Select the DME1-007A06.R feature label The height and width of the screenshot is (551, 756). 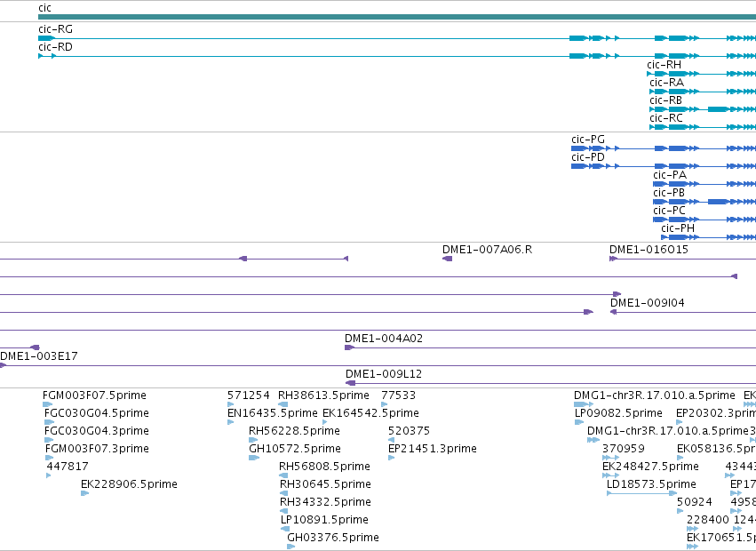488,250
